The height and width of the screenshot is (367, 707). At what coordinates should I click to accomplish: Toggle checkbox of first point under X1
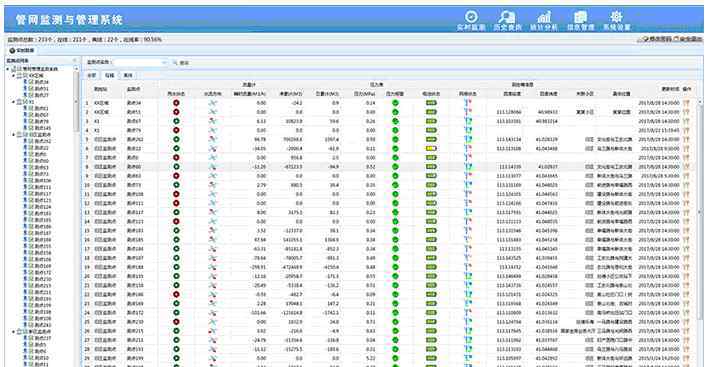pos(31,108)
